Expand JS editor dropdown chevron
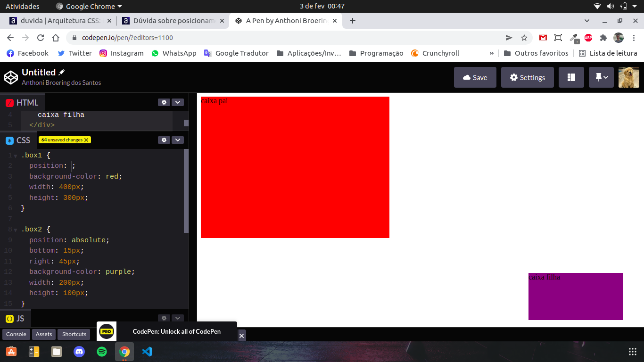 coord(178,318)
